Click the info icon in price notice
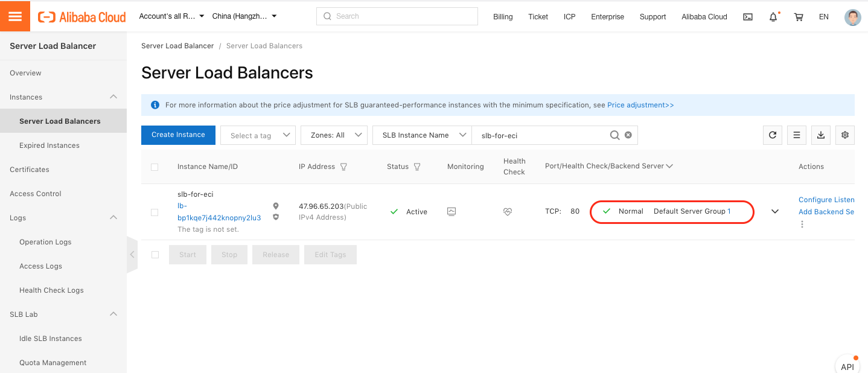This screenshot has width=868, height=373. (155, 105)
